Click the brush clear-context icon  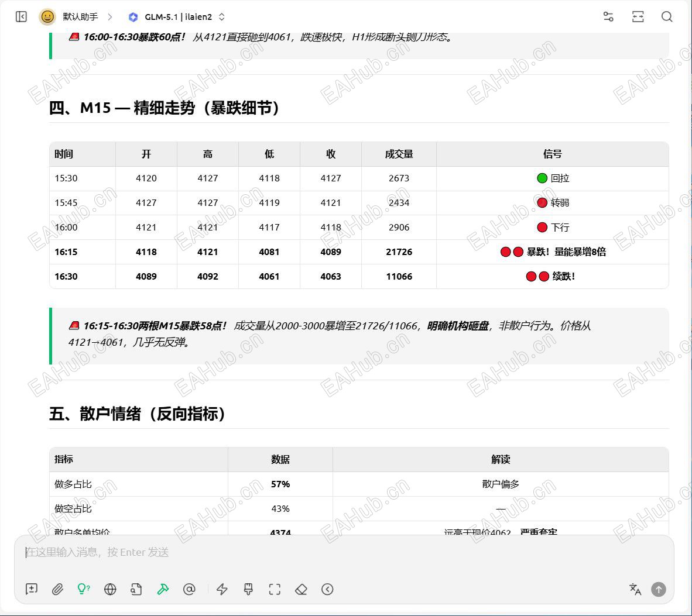[248, 589]
